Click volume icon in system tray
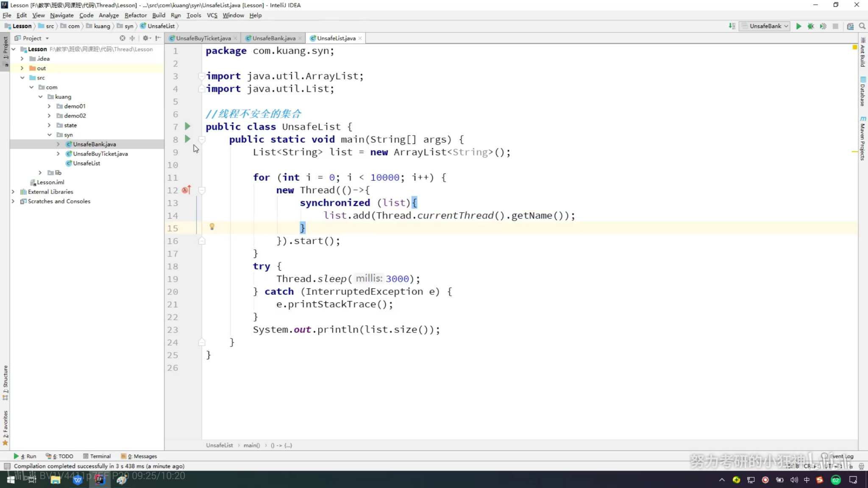Image resolution: width=868 pixels, height=488 pixels. 794,480
